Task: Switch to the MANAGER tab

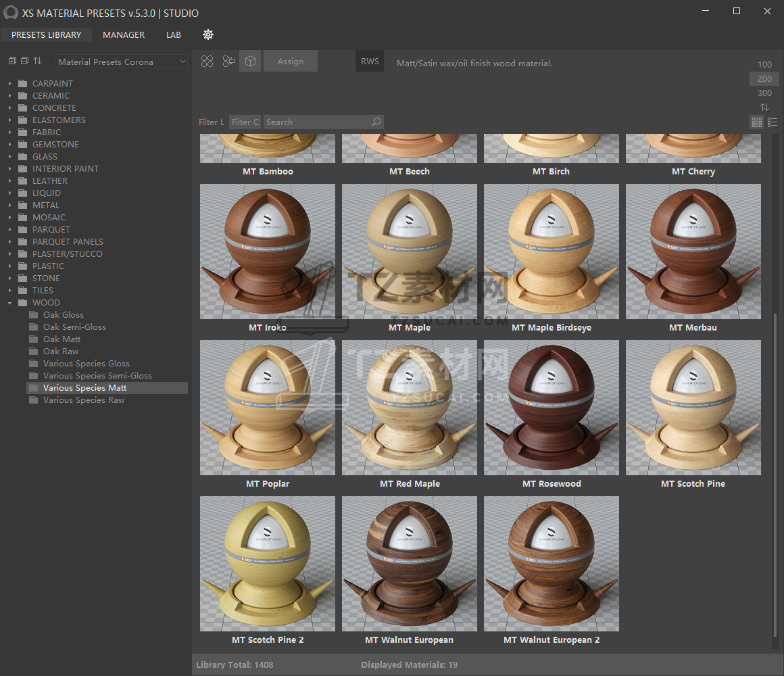Action: (124, 34)
